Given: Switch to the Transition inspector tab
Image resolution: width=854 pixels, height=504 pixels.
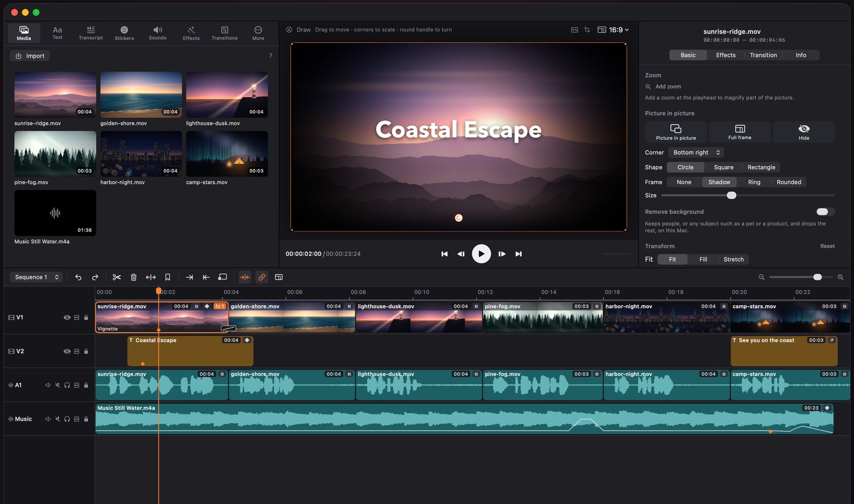Looking at the screenshot, I should (763, 55).
